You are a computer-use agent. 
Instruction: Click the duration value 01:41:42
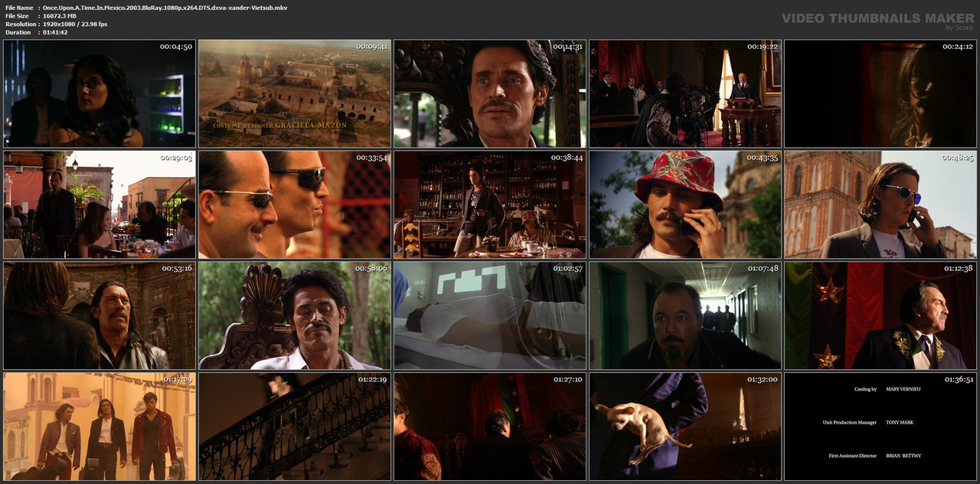tap(55, 32)
